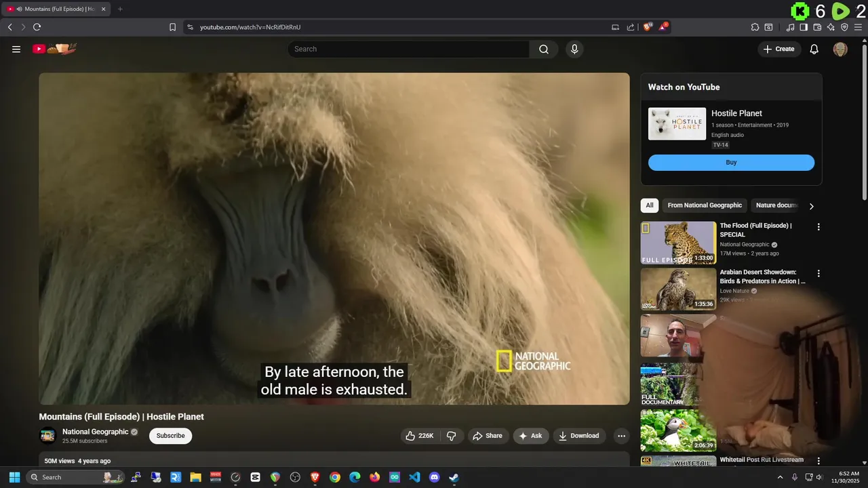Viewport: 868px width, 488px height.
Task: Open the account avatar menu
Action: [840, 49]
